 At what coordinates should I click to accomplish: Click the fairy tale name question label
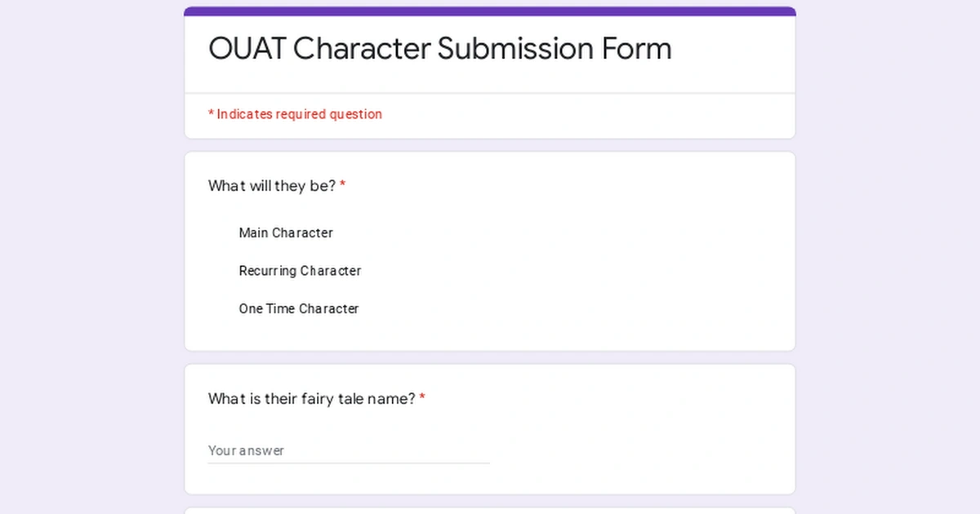311,399
